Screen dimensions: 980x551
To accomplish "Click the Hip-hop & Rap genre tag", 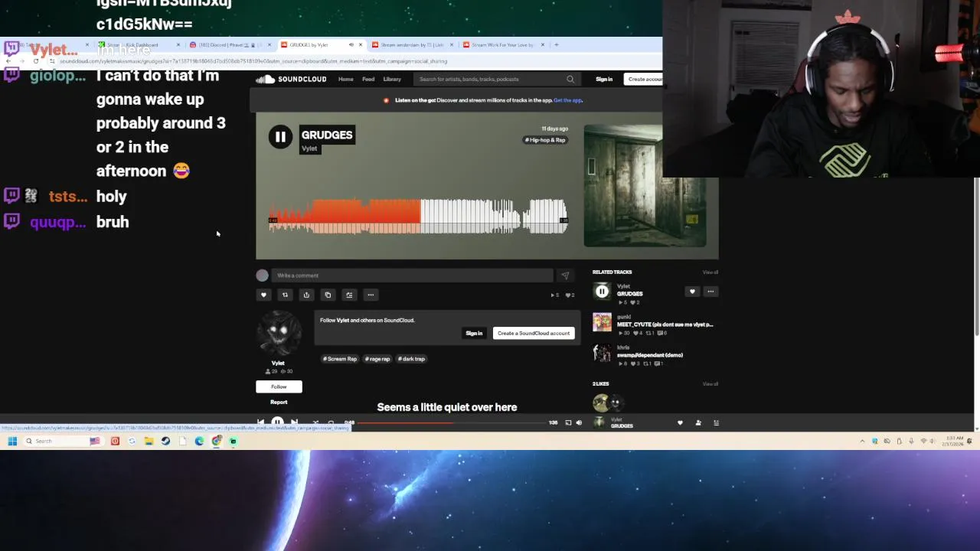I will [x=546, y=140].
